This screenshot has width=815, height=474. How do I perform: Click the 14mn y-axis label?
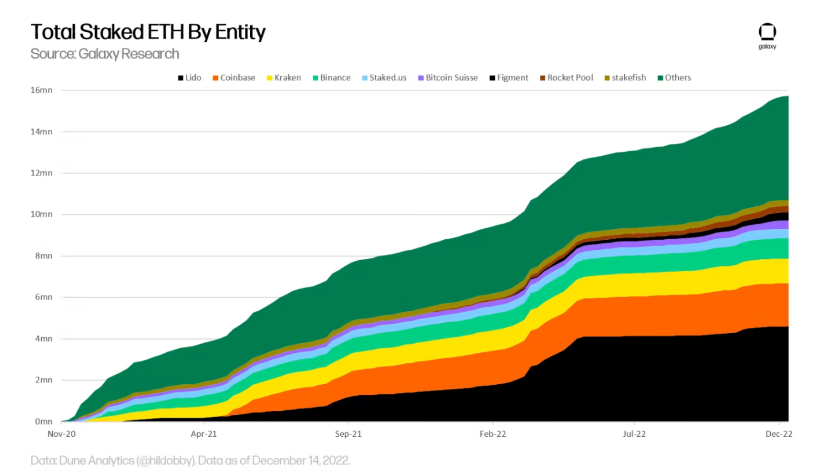pos(42,131)
